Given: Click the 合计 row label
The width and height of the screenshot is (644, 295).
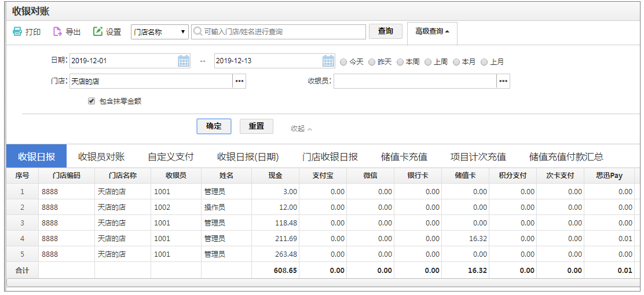Looking at the screenshot, I should (x=22, y=270).
